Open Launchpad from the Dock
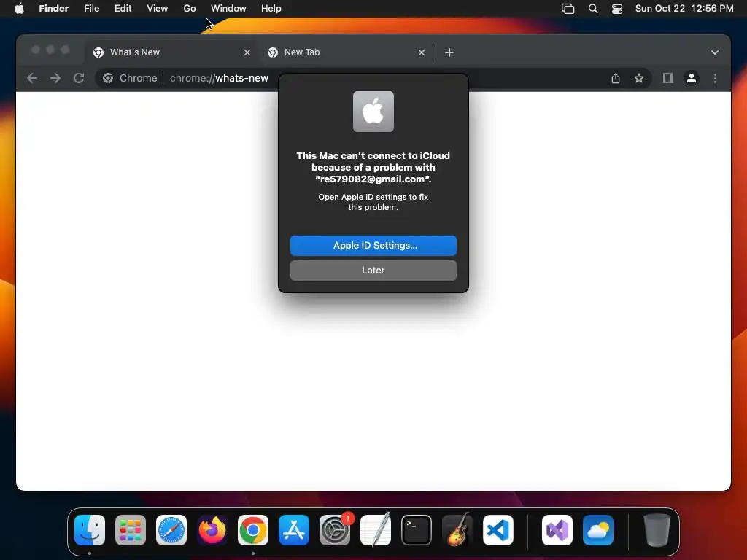The height and width of the screenshot is (560, 747). tap(131, 530)
